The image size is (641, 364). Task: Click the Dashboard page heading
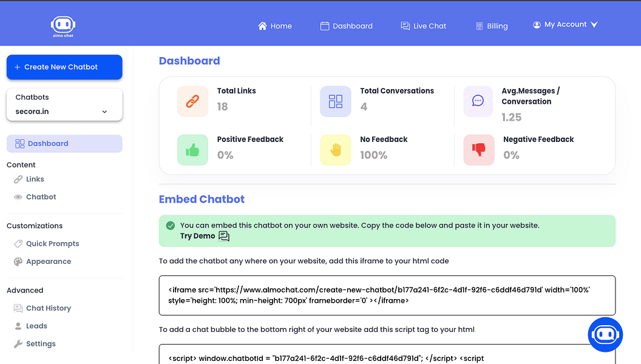(x=189, y=61)
